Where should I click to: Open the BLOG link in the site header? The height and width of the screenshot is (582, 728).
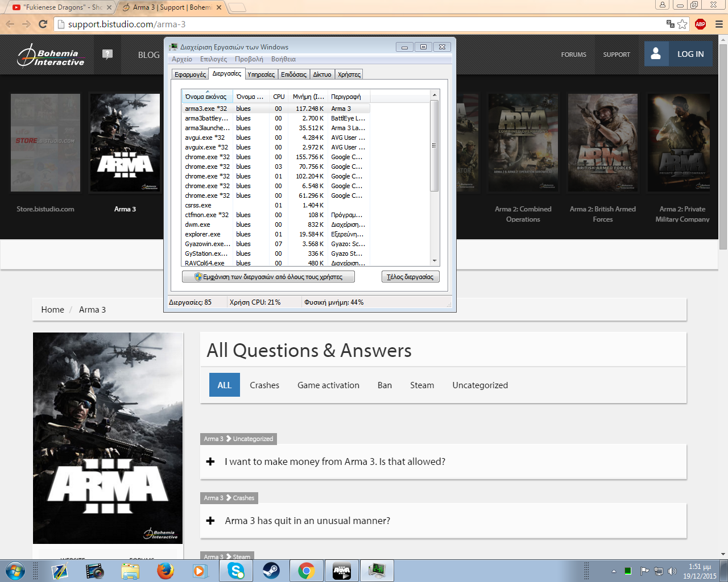coord(148,55)
